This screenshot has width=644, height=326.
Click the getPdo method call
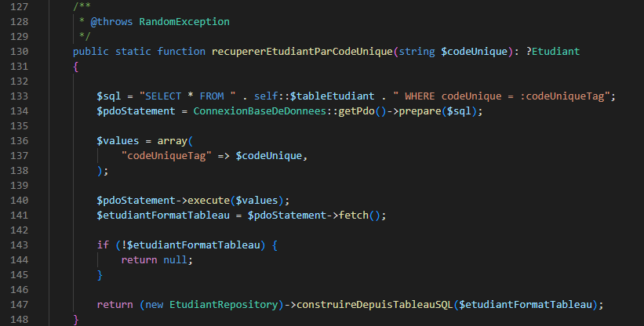pos(356,111)
